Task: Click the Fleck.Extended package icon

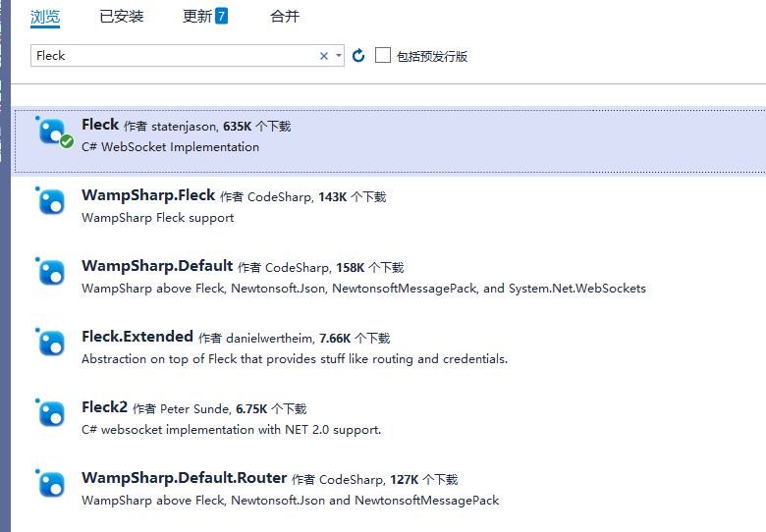Action: point(51,343)
